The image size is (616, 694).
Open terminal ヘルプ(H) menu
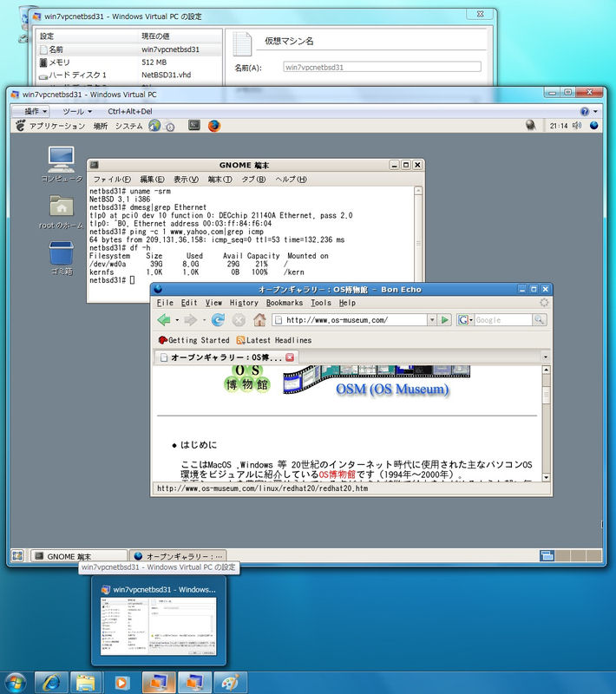click(x=291, y=180)
